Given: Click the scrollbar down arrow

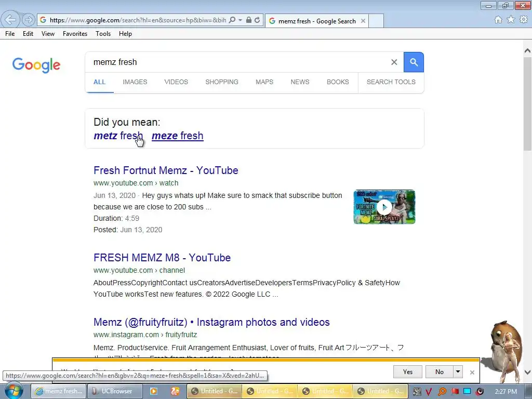Looking at the screenshot, I should tap(527, 372).
